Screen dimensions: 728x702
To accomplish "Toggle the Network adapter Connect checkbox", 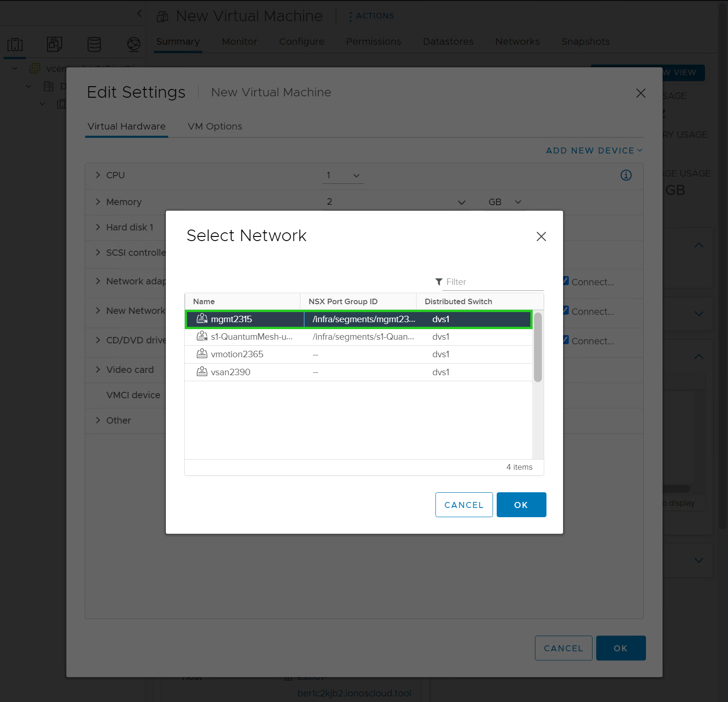I will [566, 281].
